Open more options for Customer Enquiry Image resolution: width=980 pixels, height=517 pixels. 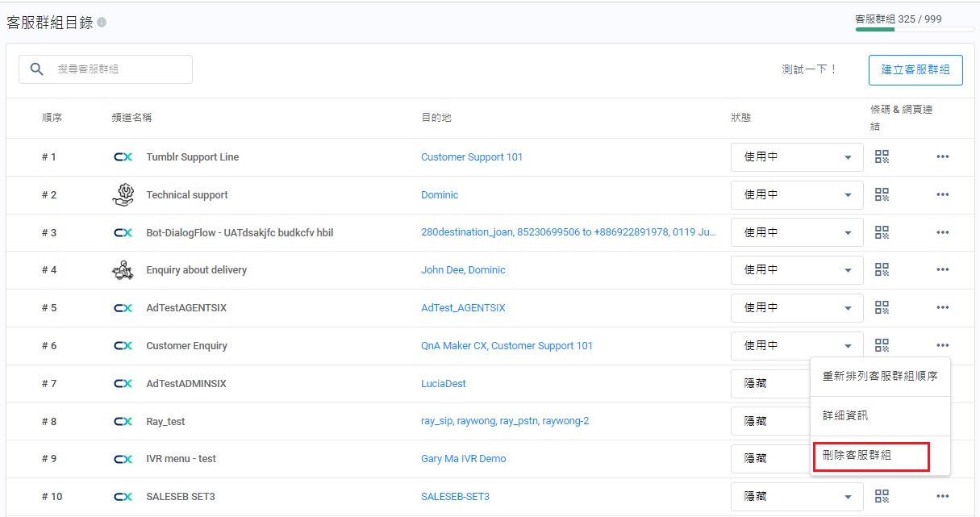942,345
